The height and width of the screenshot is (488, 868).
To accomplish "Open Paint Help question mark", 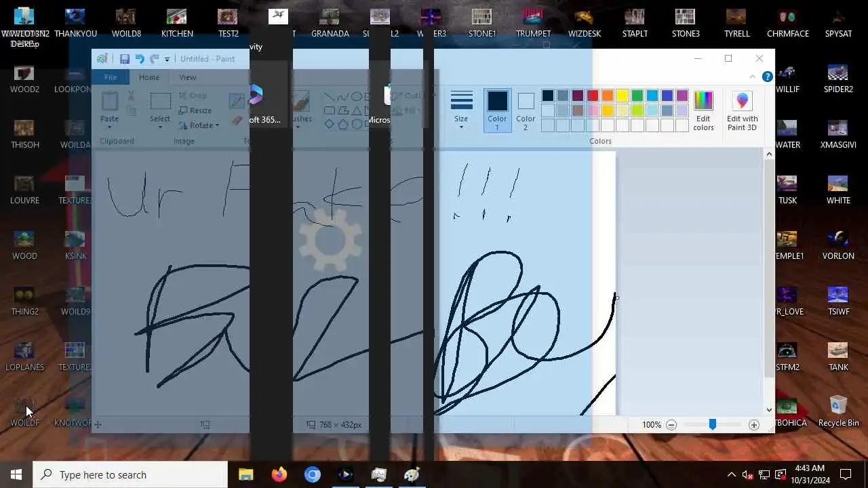I will tap(767, 77).
